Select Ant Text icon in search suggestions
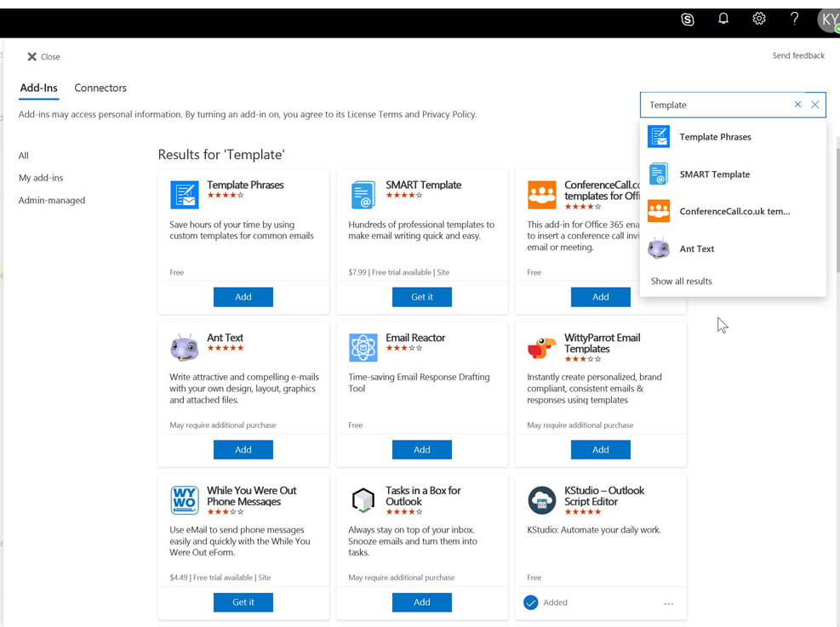Viewport: 840px width, 627px height. [659, 248]
